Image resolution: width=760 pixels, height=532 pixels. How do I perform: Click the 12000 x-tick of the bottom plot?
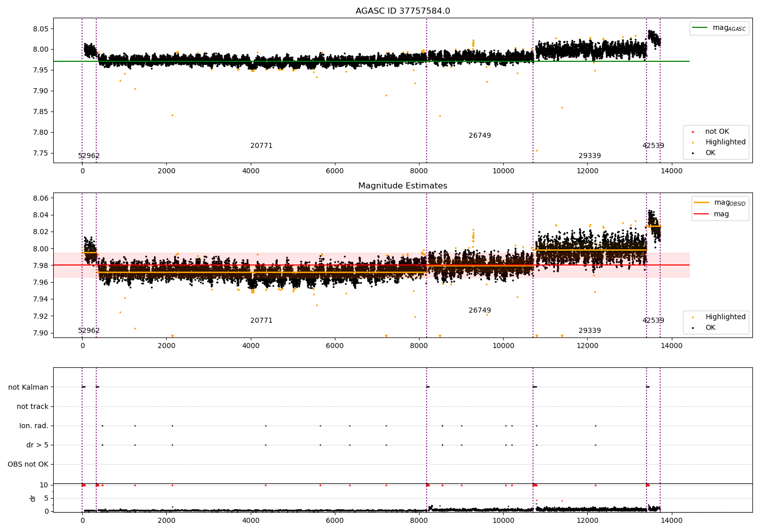pos(587,520)
